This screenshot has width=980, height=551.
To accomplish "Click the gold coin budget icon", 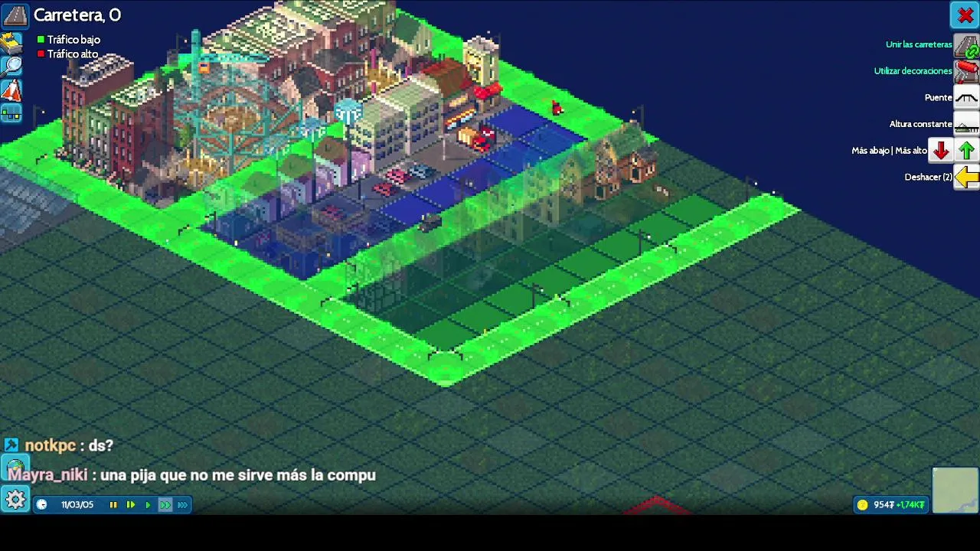I will [863, 504].
